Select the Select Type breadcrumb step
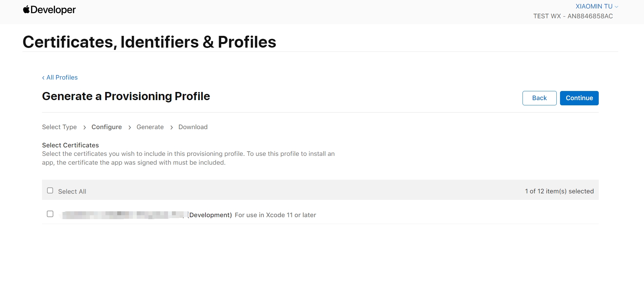This screenshot has height=285, width=644. [59, 127]
